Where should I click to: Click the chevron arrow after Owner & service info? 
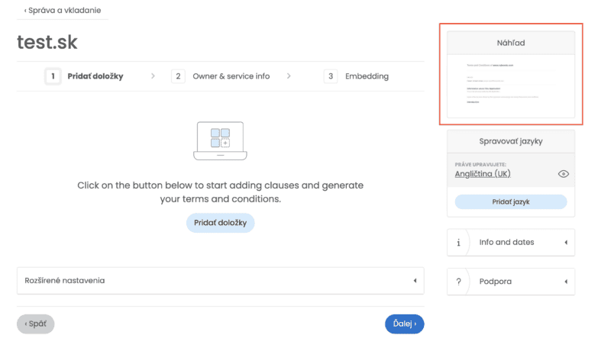point(289,76)
